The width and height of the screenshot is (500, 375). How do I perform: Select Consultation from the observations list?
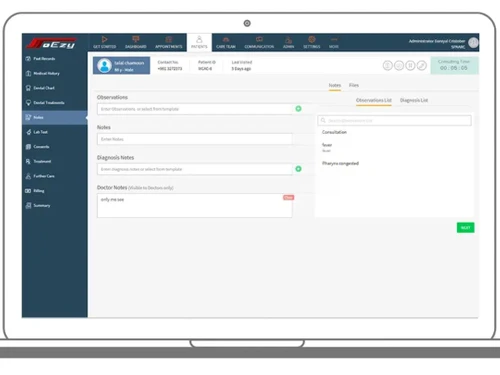point(334,132)
